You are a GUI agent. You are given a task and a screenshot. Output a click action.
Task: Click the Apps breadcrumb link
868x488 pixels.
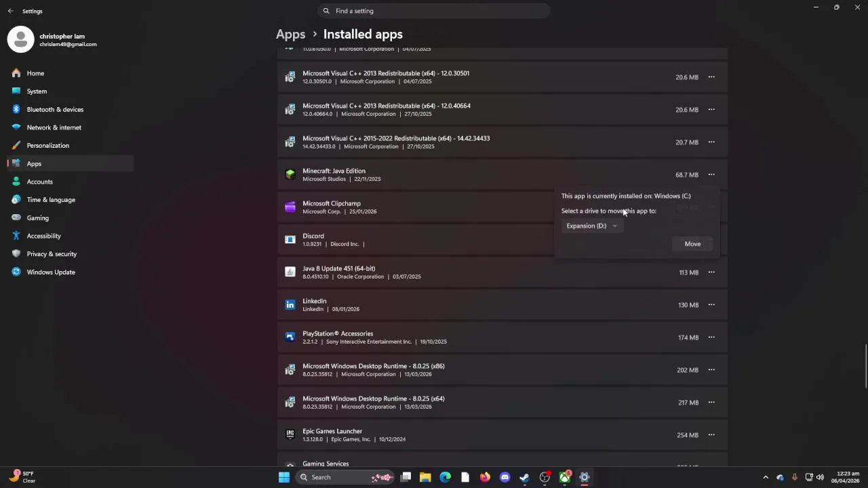pyautogui.click(x=290, y=34)
